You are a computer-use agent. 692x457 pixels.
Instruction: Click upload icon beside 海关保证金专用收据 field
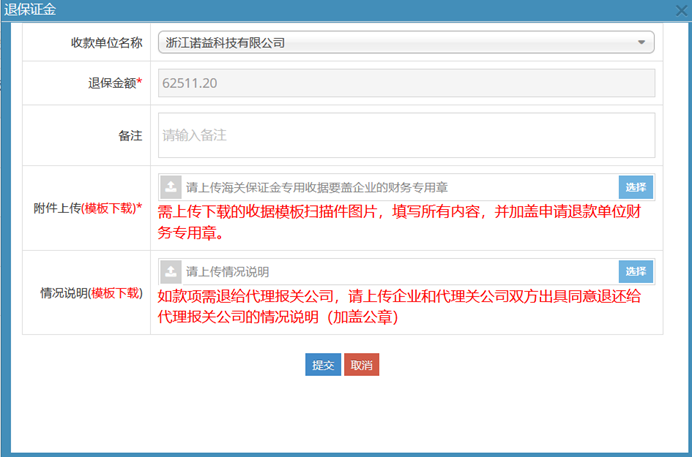click(171, 187)
